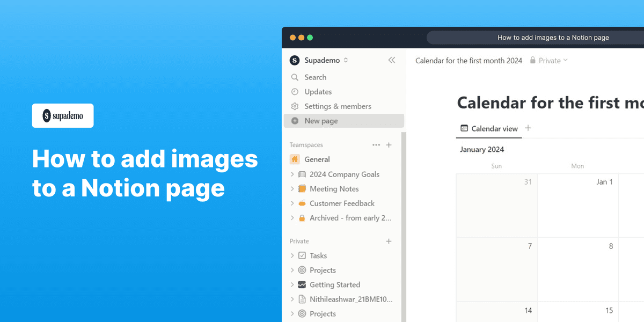The image size is (644, 322).
Task: Open the Teamspaces options menu with three dots
Action: (x=376, y=145)
